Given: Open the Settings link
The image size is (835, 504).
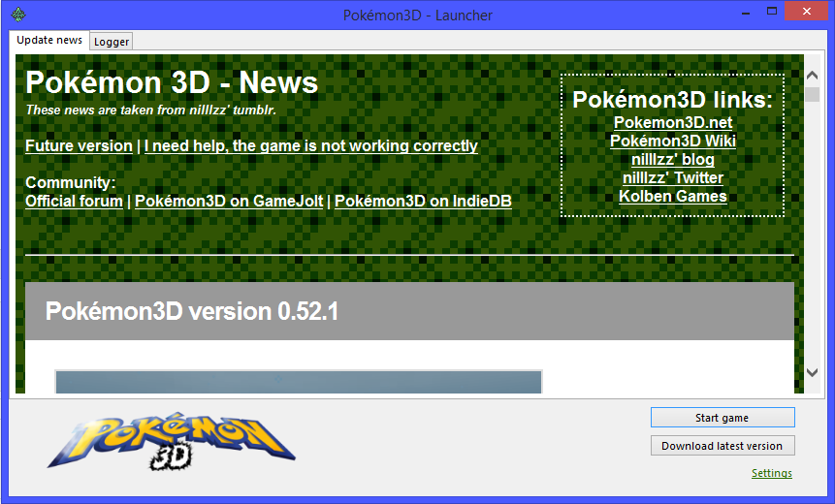Looking at the screenshot, I should [771, 473].
